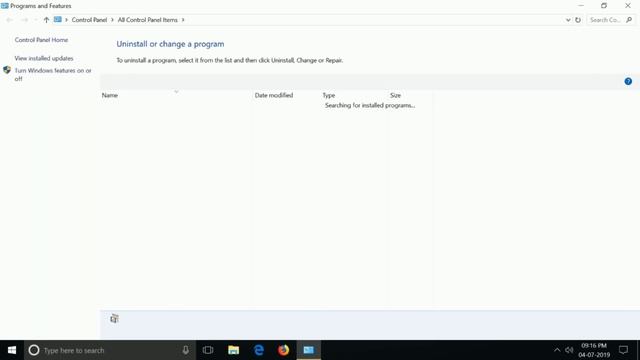Open the volume speaker icon
The image size is (640, 360).
coord(569,350)
